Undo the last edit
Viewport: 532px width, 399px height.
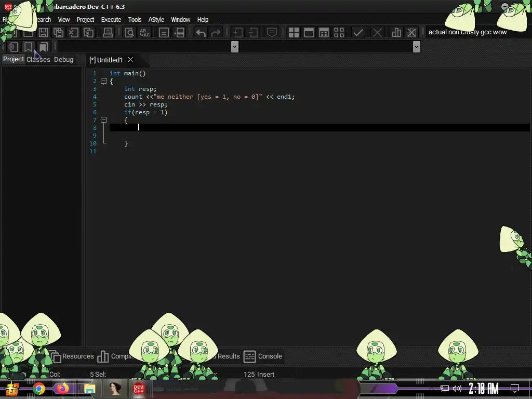[x=201, y=33]
